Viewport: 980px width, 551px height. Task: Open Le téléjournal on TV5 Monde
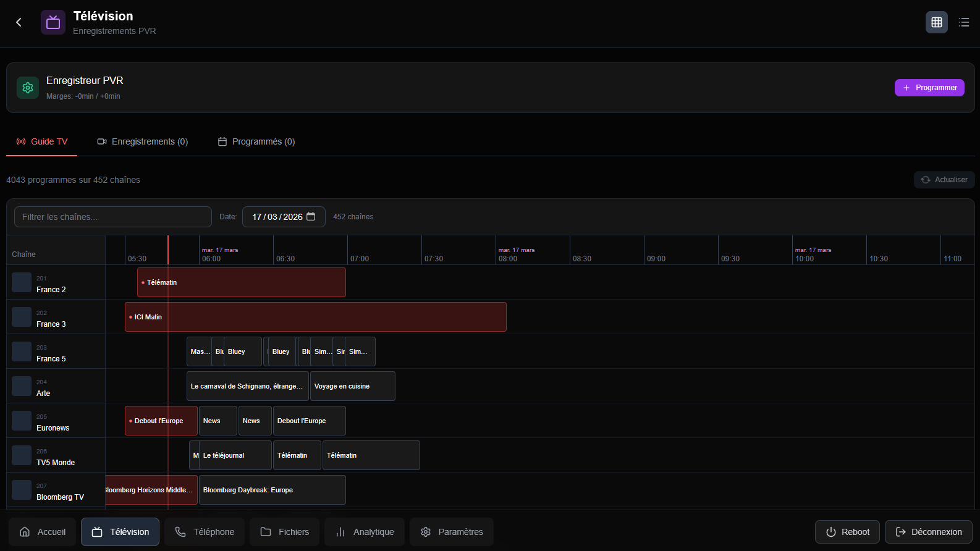click(x=235, y=455)
